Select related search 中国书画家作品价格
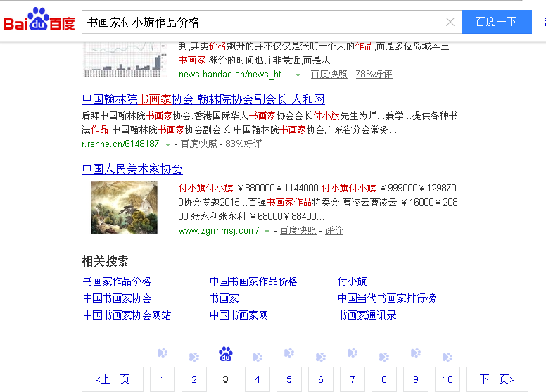Viewport: 546px width, 392px height. click(254, 282)
